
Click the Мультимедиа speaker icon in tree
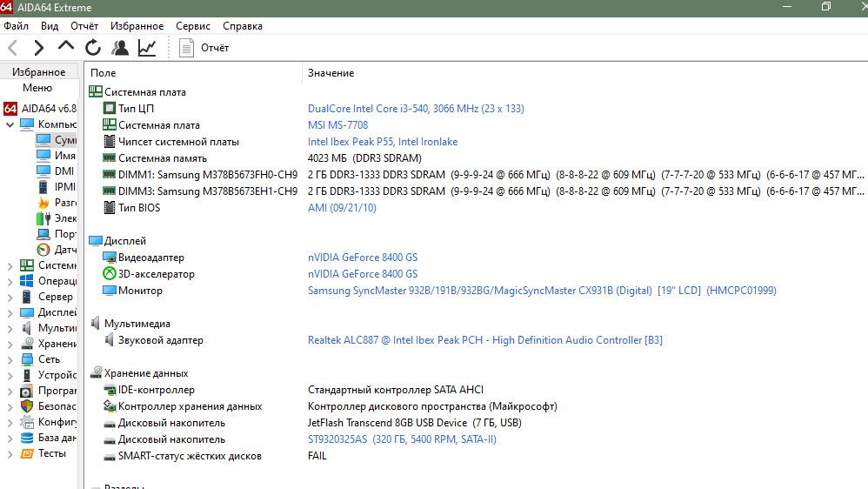coord(27,328)
